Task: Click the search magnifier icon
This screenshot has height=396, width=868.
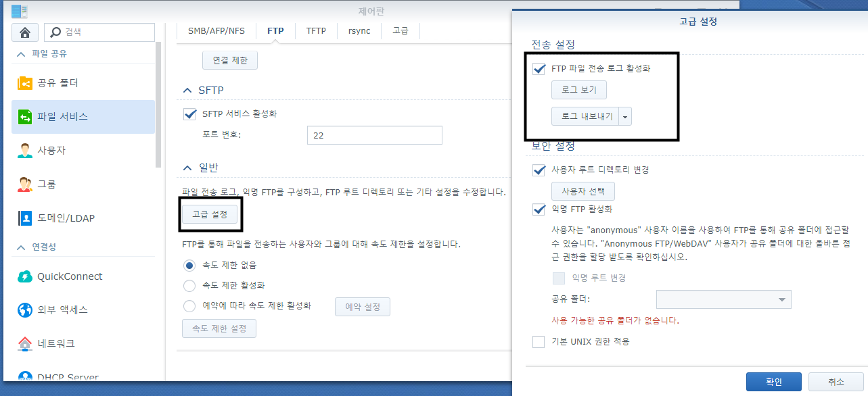Action: click(x=55, y=32)
